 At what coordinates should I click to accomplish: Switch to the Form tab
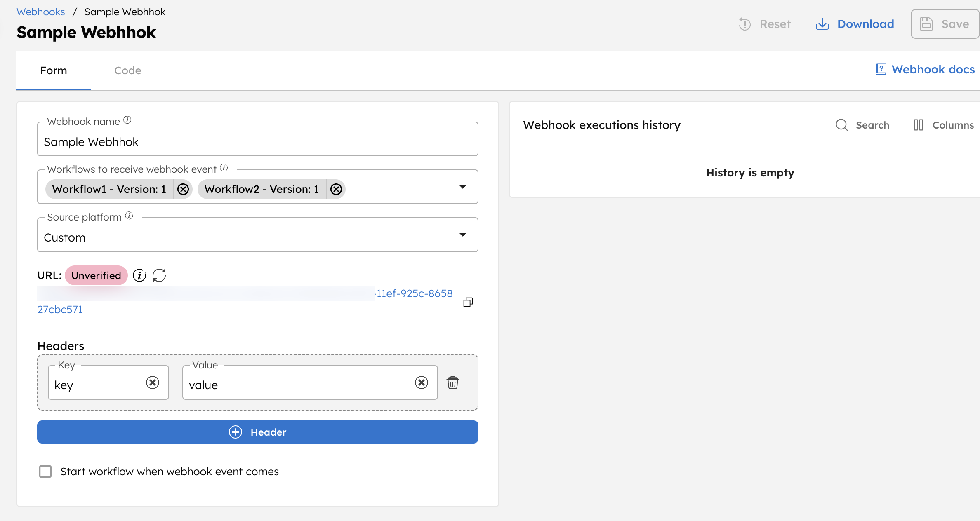pos(53,70)
